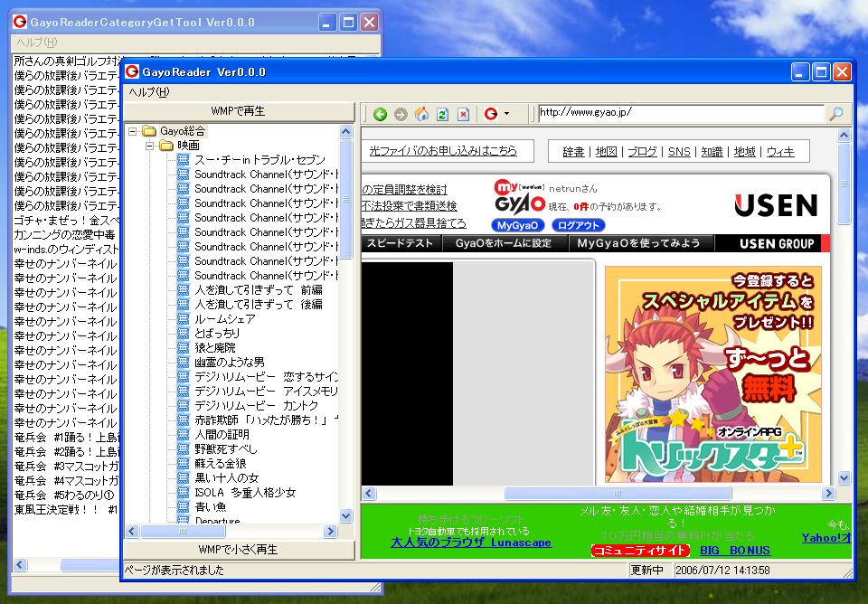Select デジハリムービー アイスメモリ item
868x604 pixels.
pos(266,392)
